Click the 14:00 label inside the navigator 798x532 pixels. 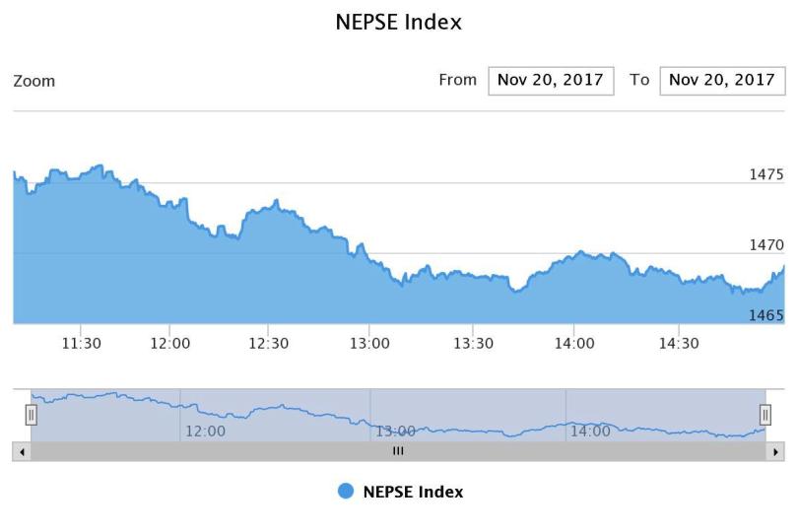point(589,431)
